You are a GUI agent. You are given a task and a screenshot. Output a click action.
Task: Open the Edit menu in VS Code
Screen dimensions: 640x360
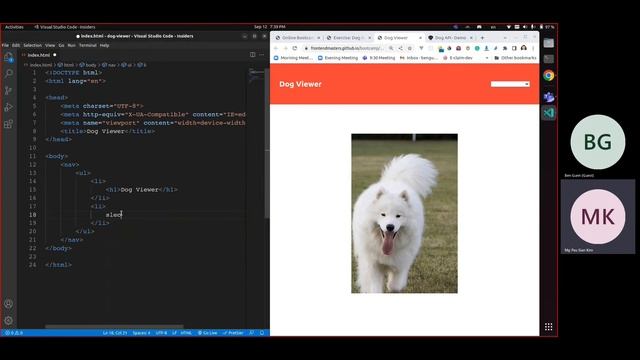[x=16, y=45]
